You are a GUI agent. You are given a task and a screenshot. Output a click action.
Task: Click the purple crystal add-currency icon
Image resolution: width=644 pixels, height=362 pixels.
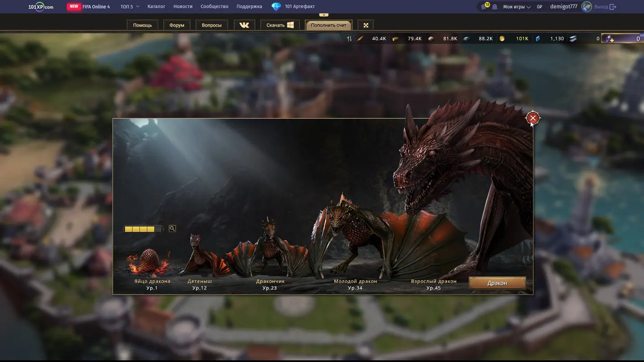click(x=609, y=39)
